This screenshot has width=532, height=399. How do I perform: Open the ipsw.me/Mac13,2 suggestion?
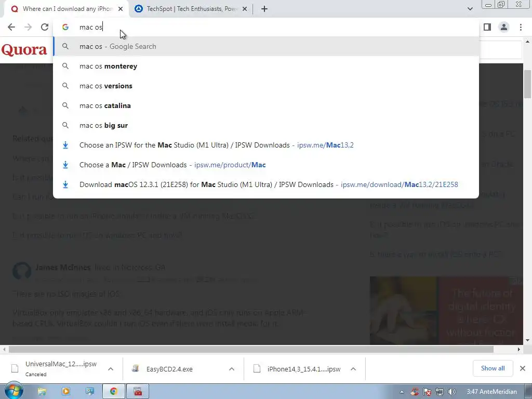266,145
